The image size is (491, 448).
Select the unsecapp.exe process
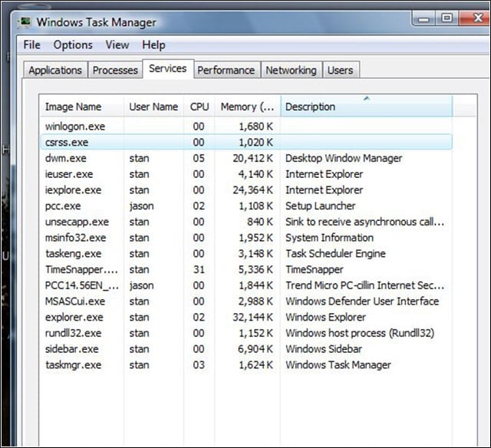(x=246, y=222)
